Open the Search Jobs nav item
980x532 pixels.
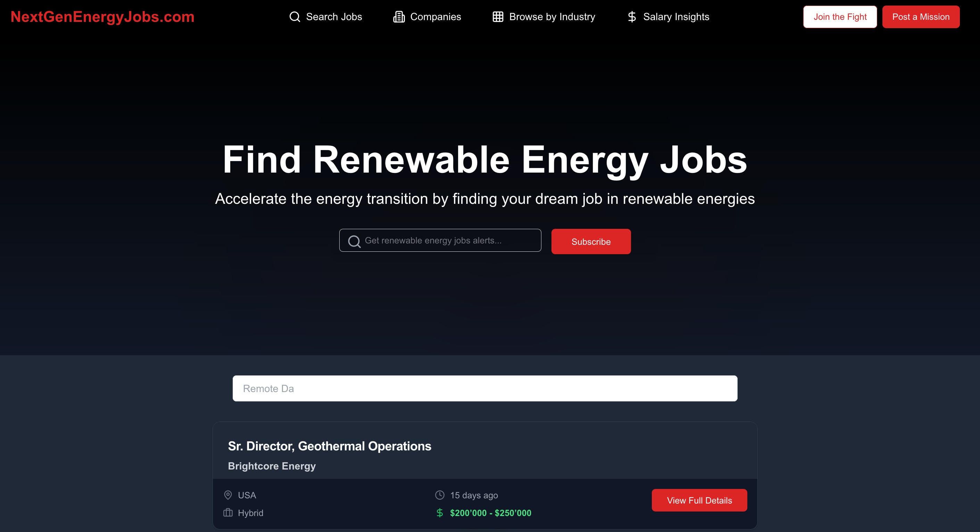point(326,17)
